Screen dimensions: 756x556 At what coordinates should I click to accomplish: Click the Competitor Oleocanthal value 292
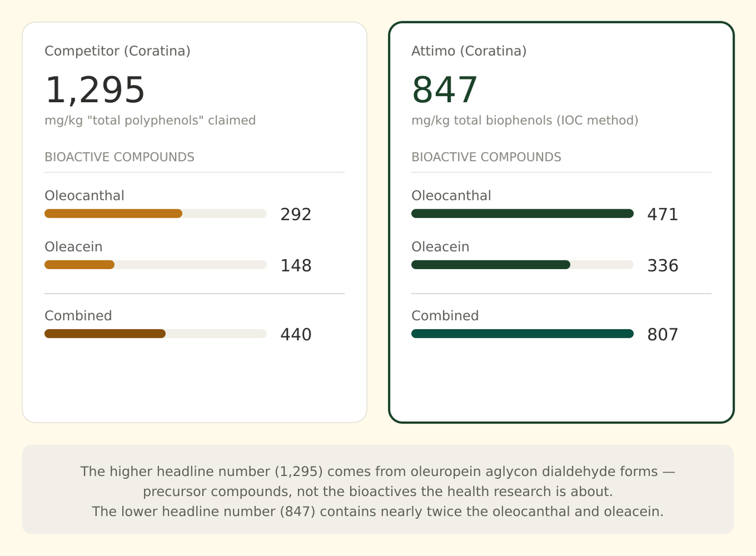(x=296, y=214)
